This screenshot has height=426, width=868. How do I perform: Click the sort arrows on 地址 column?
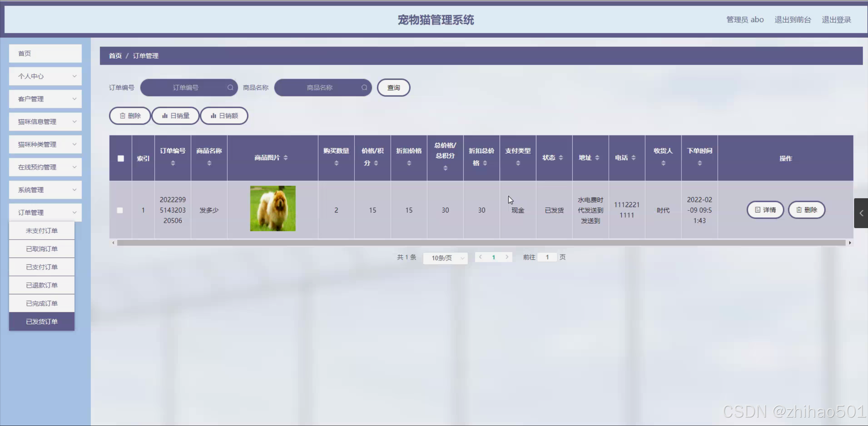point(597,158)
